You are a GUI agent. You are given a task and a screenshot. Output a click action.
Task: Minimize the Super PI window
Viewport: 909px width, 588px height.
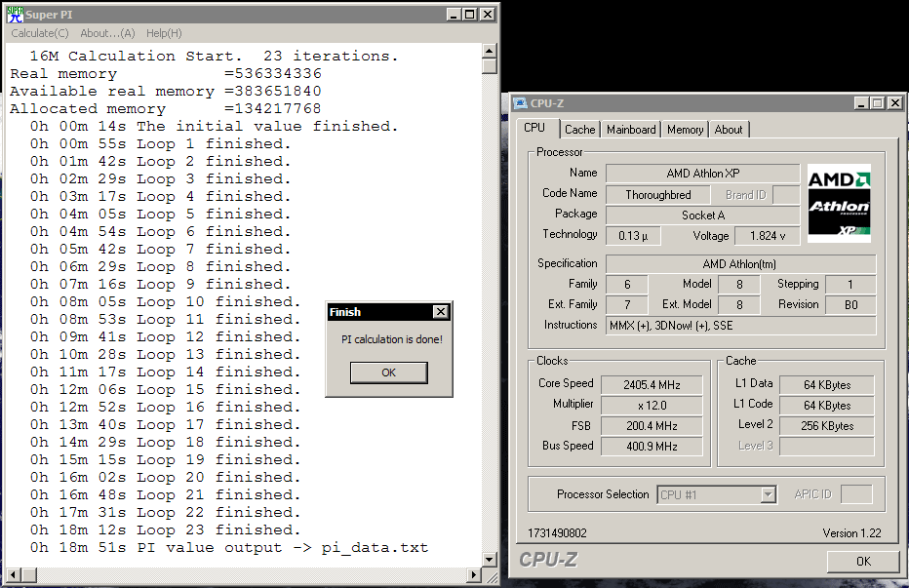click(x=454, y=15)
